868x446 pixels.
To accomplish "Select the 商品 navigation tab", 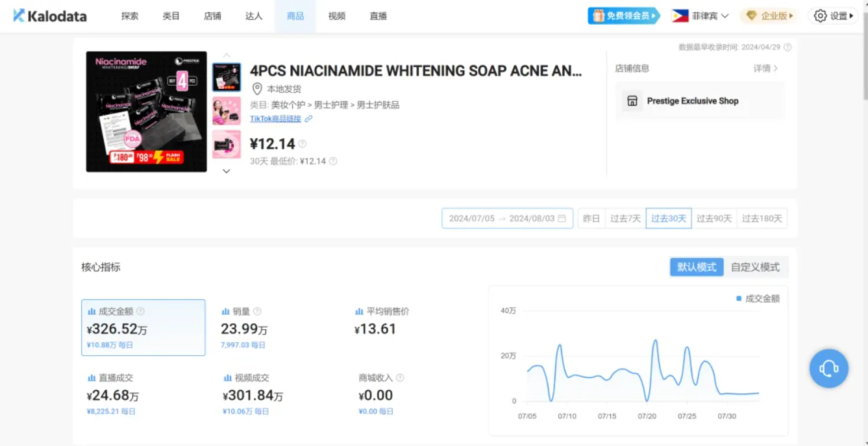I will [295, 16].
